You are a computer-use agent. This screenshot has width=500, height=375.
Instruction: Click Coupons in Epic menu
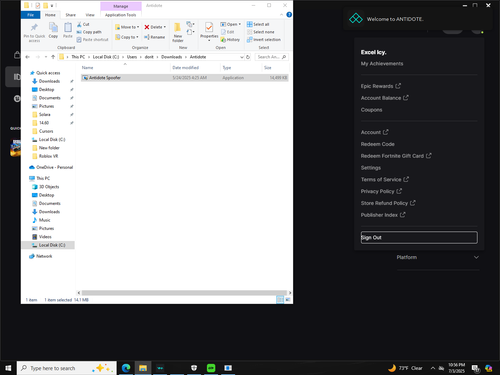coord(371,110)
